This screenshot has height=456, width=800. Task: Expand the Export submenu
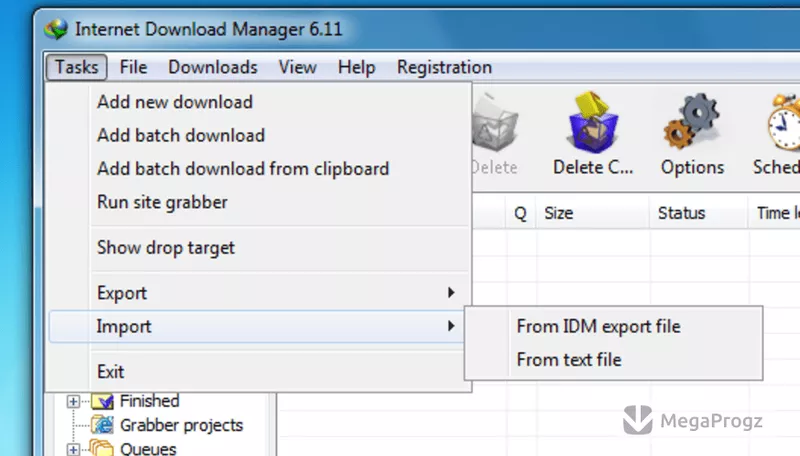[x=259, y=293]
